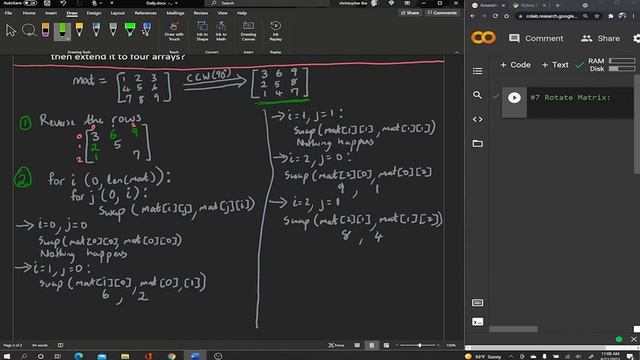Open Windows Start menu
This screenshot has width=640, height=360.
point(7,356)
